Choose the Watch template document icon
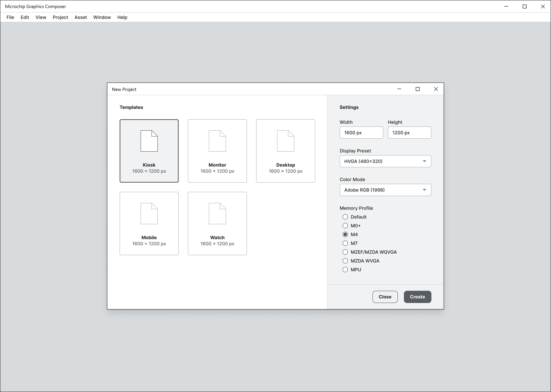 click(x=217, y=214)
